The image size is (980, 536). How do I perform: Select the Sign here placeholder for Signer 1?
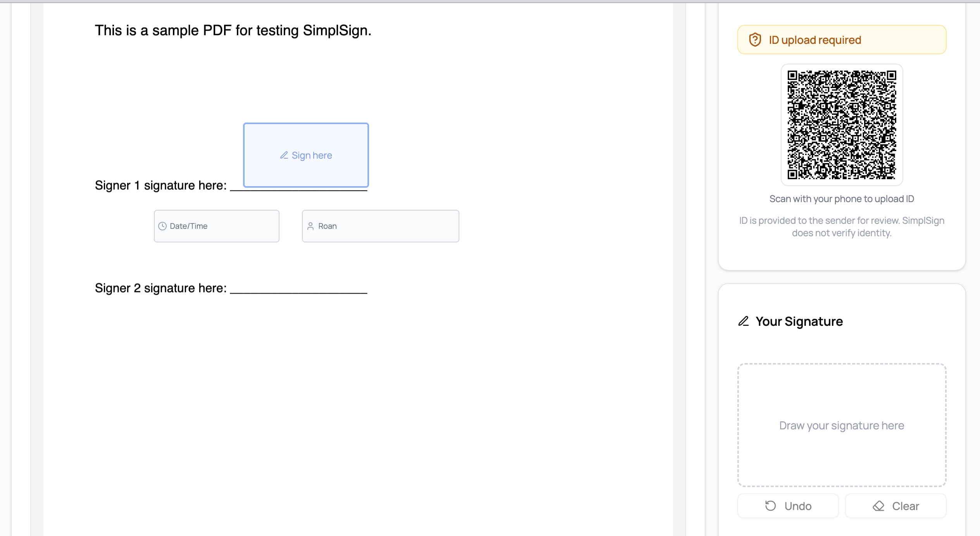pos(305,155)
